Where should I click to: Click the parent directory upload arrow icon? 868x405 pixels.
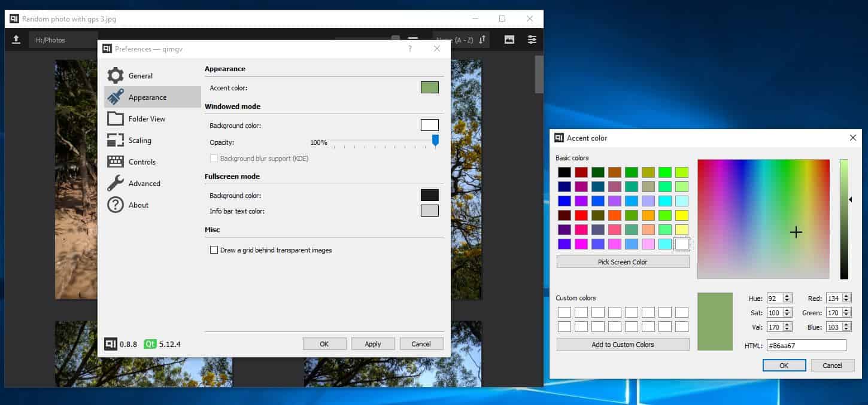(16, 39)
